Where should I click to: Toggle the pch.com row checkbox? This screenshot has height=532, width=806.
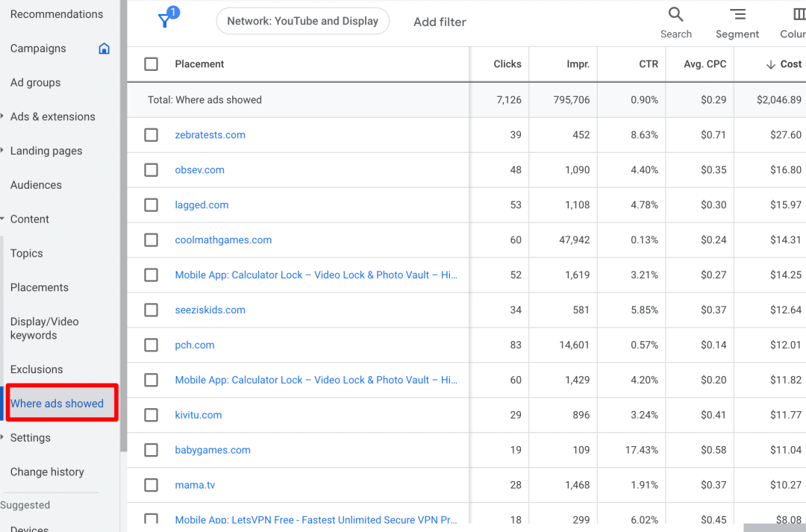(151, 345)
